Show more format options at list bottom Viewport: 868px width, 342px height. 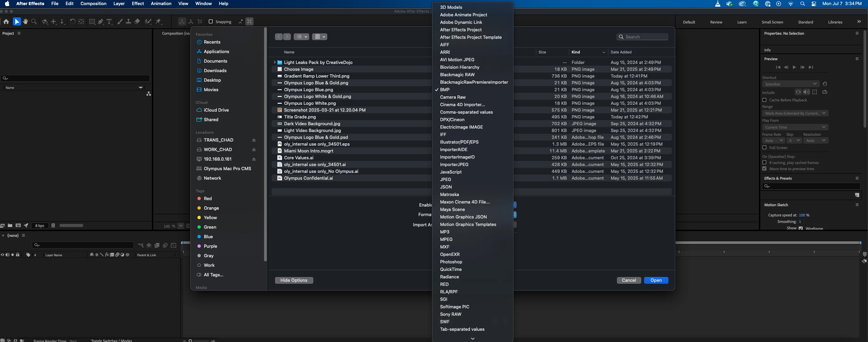pyautogui.click(x=472, y=339)
